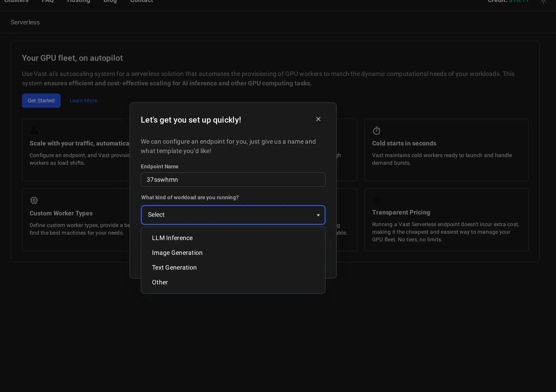Select the Other workload option
556x392 pixels.
click(x=233, y=282)
